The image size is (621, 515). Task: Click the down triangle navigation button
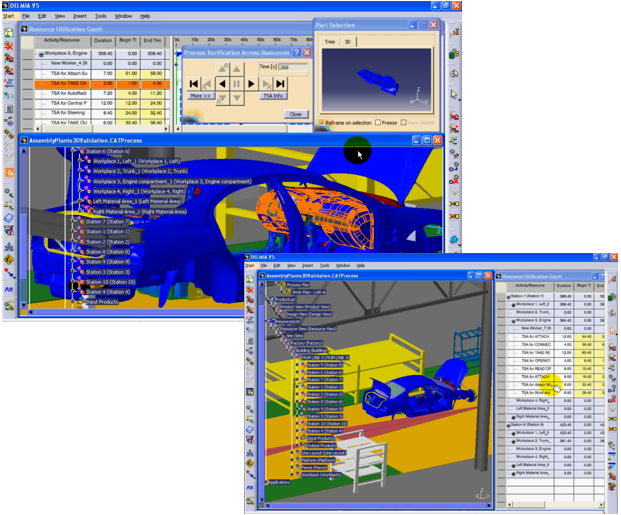point(237,98)
